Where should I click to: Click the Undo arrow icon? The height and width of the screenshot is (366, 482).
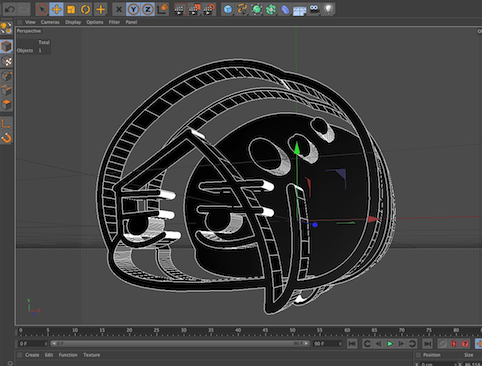click(9, 9)
